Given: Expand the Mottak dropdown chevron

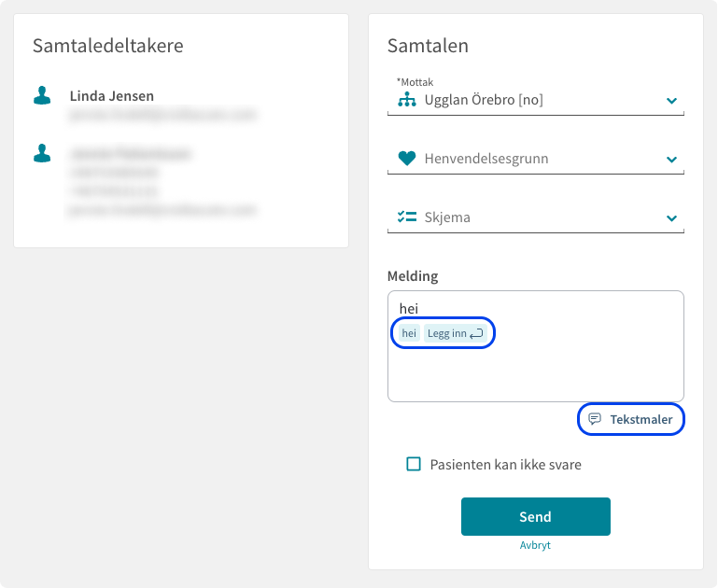Looking at the screenshot, I should click(x=671, y=101).
